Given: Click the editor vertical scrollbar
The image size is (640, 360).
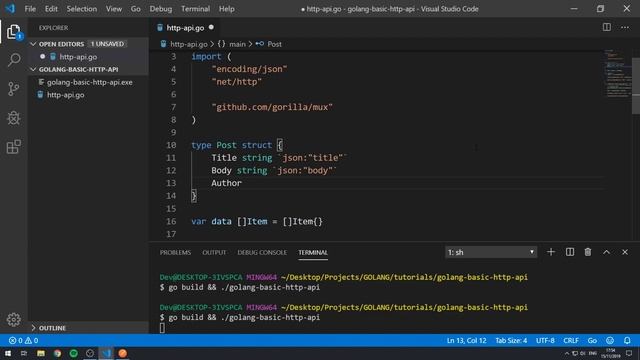Looking at the screenshot, I should tap(636, 86).
